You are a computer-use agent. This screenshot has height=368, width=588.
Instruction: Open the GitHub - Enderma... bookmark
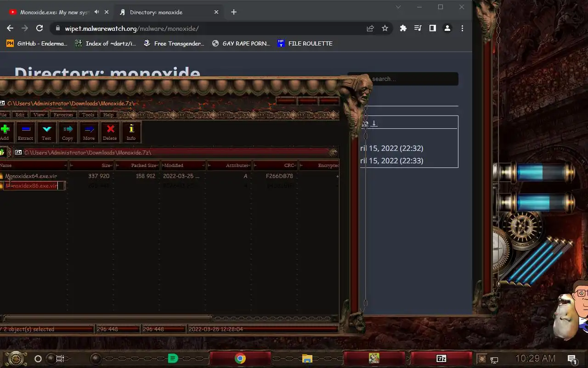point(37,44)
